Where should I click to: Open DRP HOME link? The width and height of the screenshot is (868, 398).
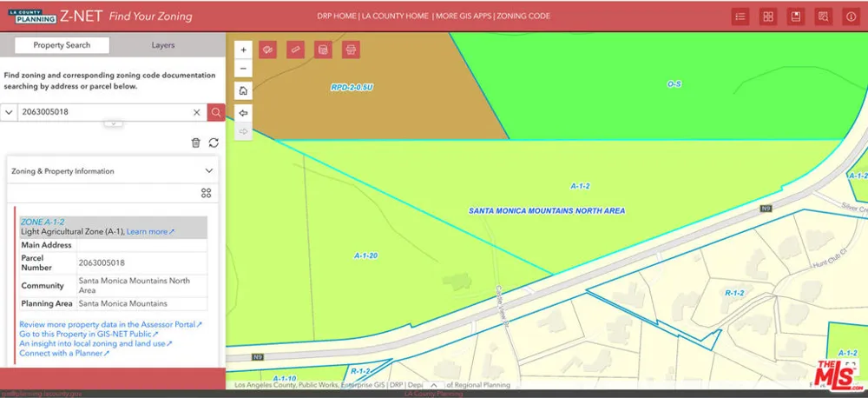click(337, 16)
